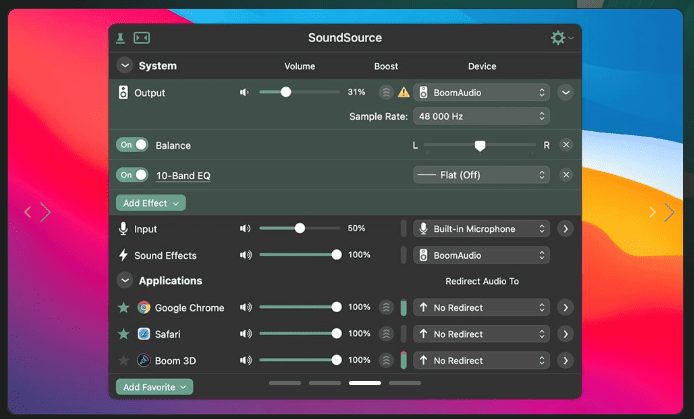Remove the 10-Band EQ effect
This screenshot has height=419, width=694.
pos(566,175)
